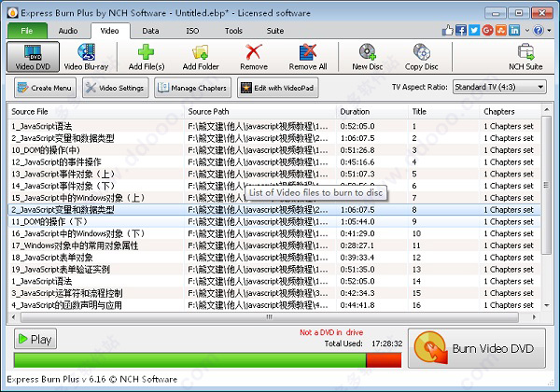Switch to the Audio tab
This screenshot has height=392, width=560.
tap(68, 31)
